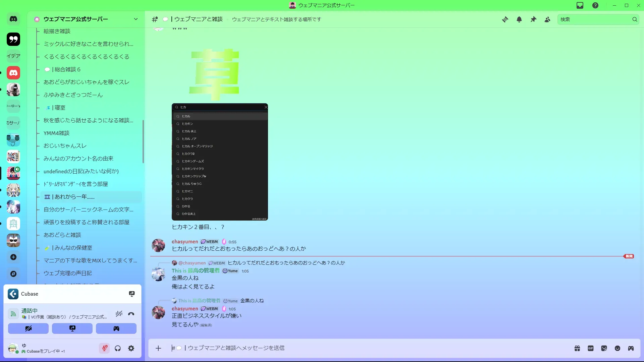644x362 pixels.
Task: Open the plus attachment menu in message bar
Action: pos(158,348)
